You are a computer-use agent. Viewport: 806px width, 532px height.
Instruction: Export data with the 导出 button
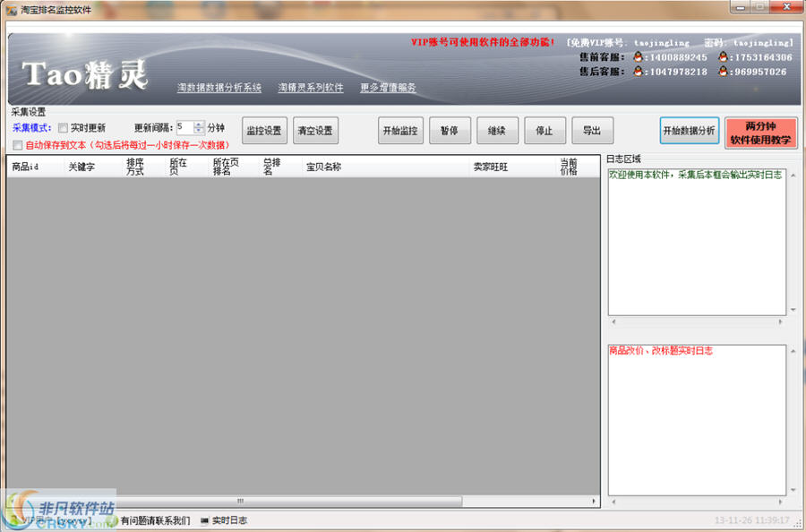pos(593,131)
